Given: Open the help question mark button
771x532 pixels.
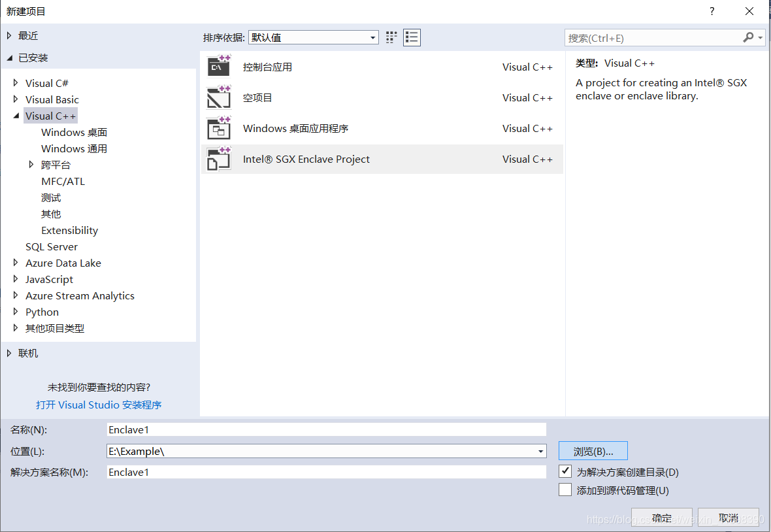Looking at the screenshot, I should [x=712, y=11].
